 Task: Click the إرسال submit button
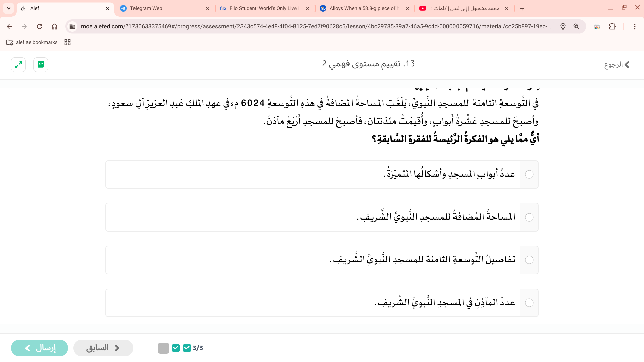coord(40,348)
